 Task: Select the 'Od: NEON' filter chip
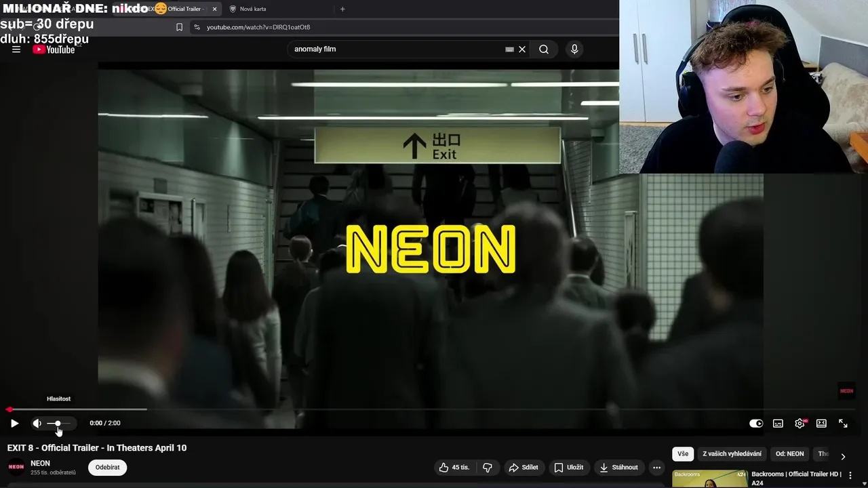(789, 453)
